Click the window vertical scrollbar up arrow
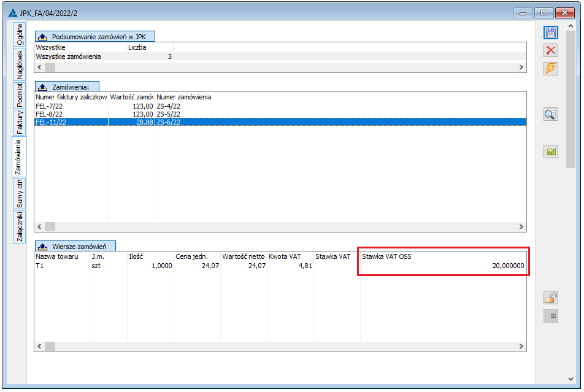 [571, 26]
